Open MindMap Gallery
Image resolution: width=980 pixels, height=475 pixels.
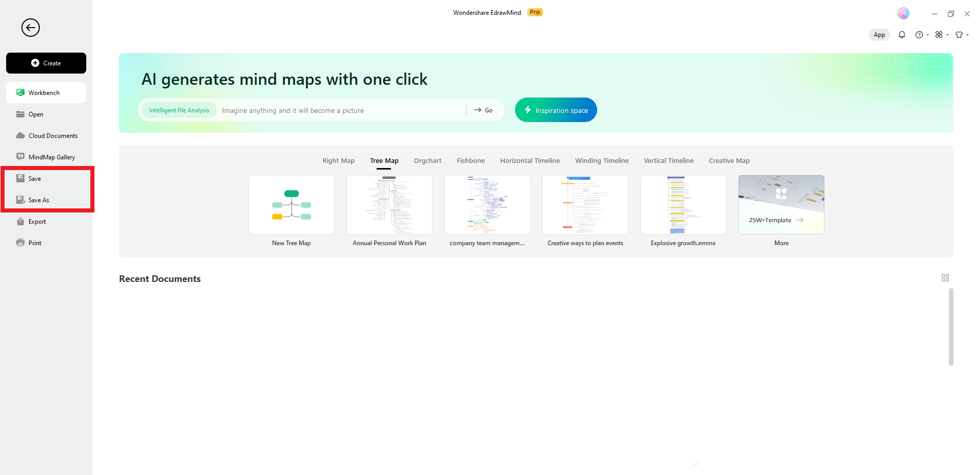[x=46, y=157]
